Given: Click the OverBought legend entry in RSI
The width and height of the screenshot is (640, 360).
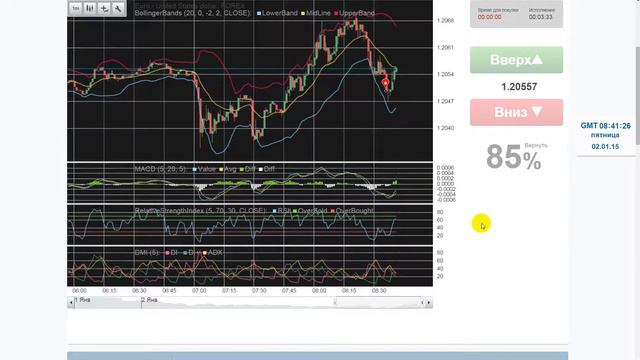Looking at the screenshot, I should click(x=352, y=211).
